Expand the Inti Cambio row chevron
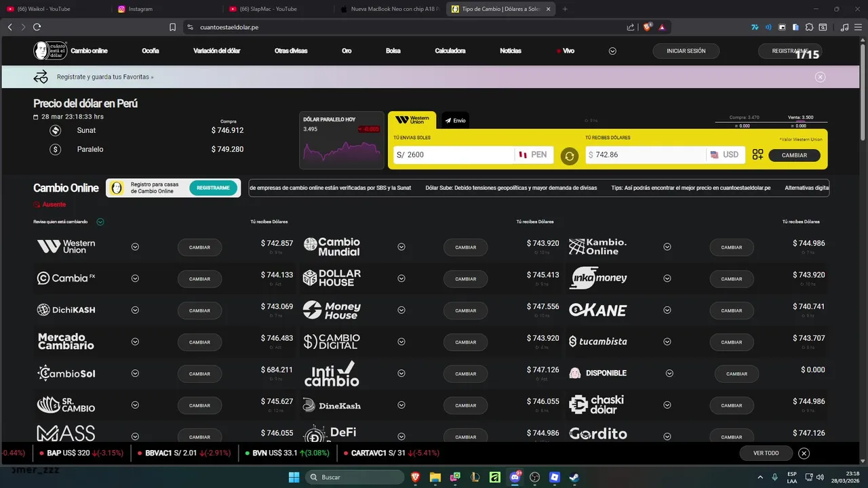The image size is (868, 488). (x=401, y=373)
